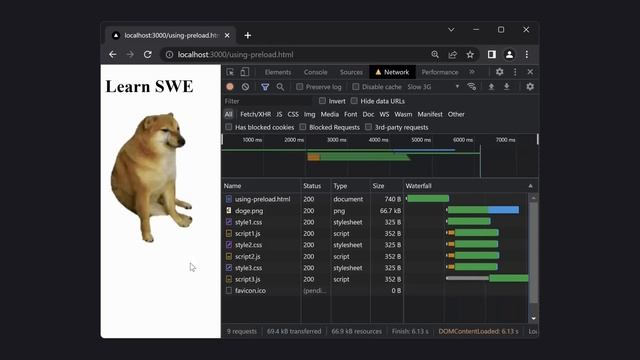This screenshot has height=360, width=640.
Task: Open Network panel settings gear
Action: (530, 87)
